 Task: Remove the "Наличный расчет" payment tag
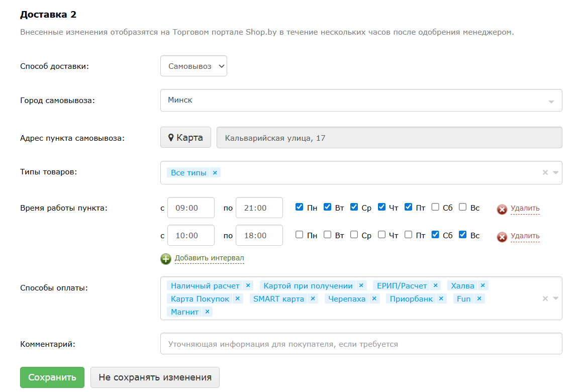pos(248,285)
